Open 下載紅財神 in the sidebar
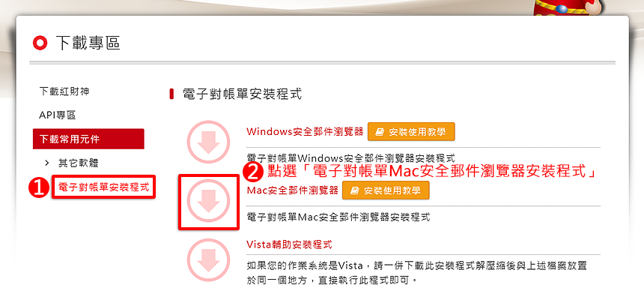The height and width of the screenshot is (300, 644). (64, 91)
